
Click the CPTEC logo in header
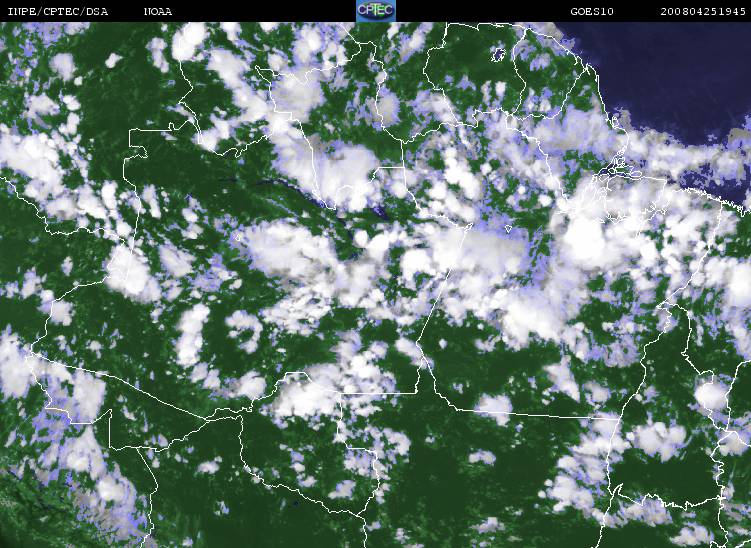(376, 11)
